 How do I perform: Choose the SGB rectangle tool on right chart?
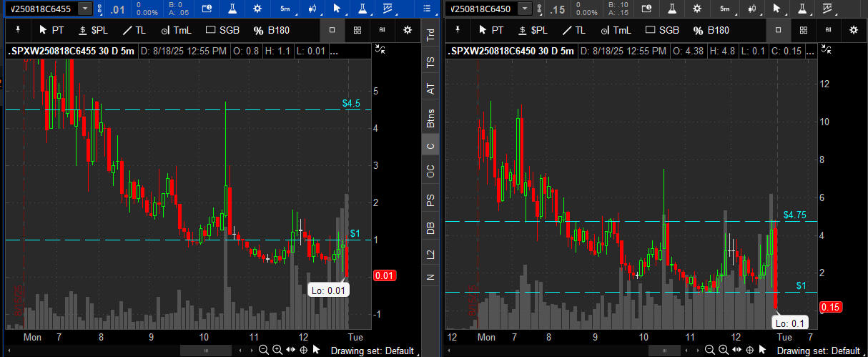(x=662, y=30)
